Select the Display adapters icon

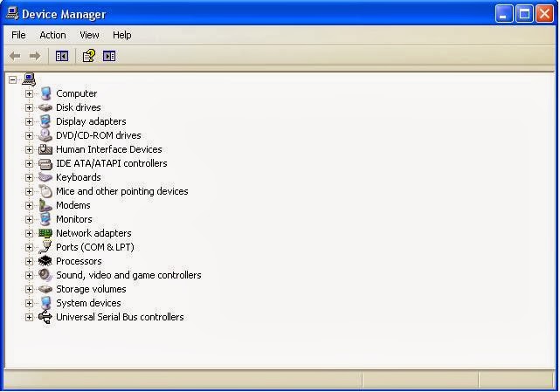point(45,121)
